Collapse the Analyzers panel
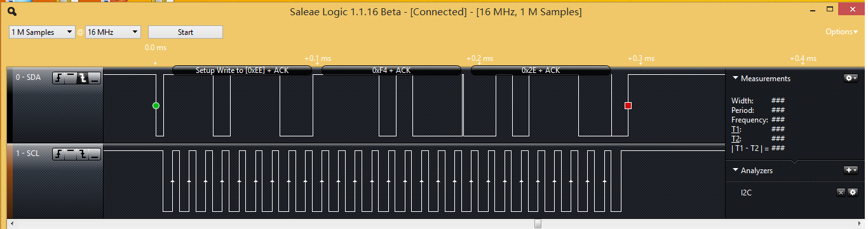This screenshot has height=229, width=868. coord(736,170)
